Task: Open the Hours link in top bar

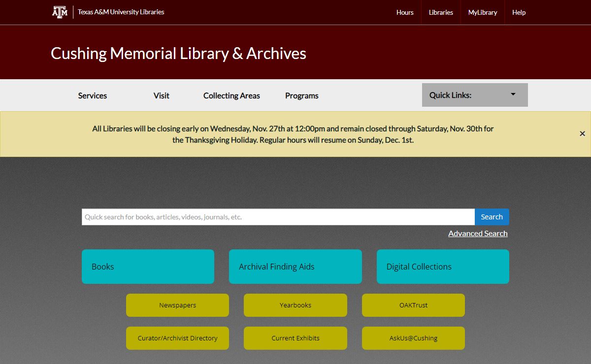Action: click(x=405, y=12)
